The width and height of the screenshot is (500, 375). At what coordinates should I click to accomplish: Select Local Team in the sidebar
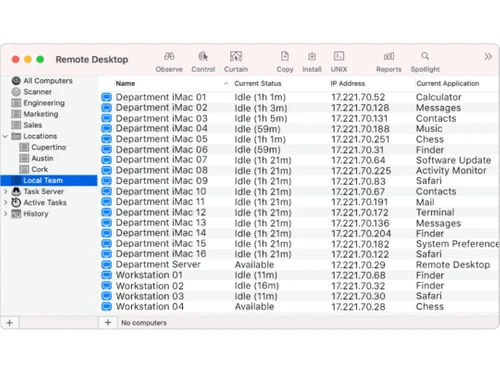[x=49, y=180]
